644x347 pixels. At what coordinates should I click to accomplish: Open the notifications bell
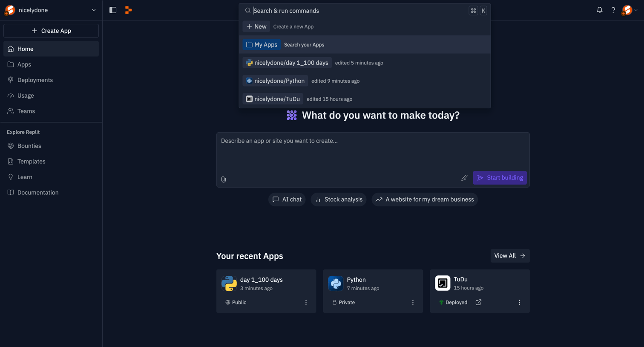pyautogui.click(x=600, y=10)
